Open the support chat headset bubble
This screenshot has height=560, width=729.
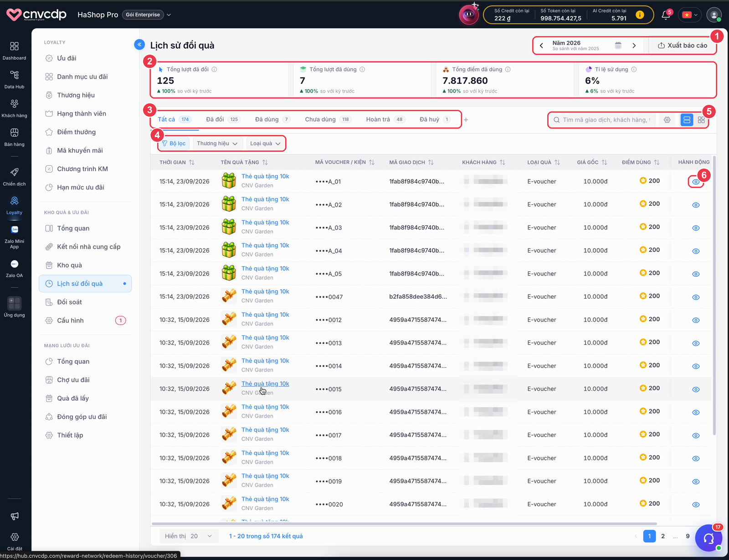pos(708,538)
